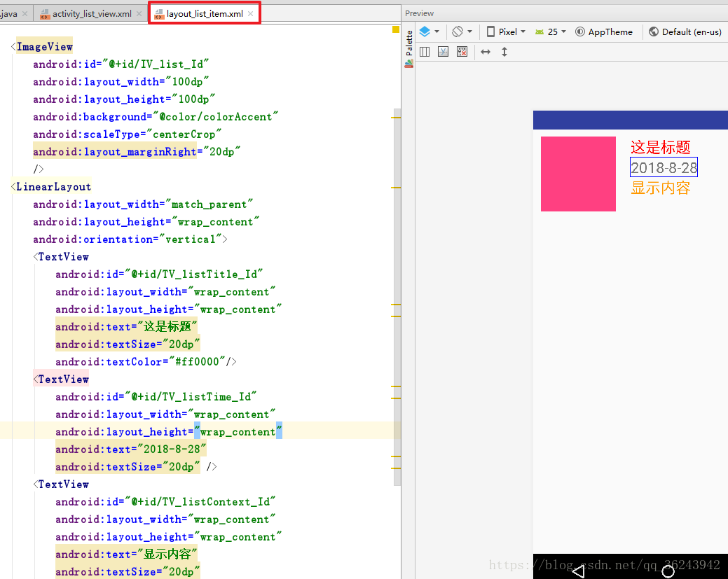Click the warning stripe beside the background line
The image size is (728, 579).
coord(396,118)
